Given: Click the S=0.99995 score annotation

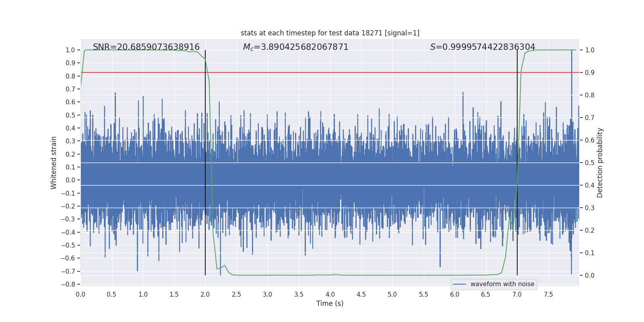Looking at the screenshot, I should click(x=482, y=47).
